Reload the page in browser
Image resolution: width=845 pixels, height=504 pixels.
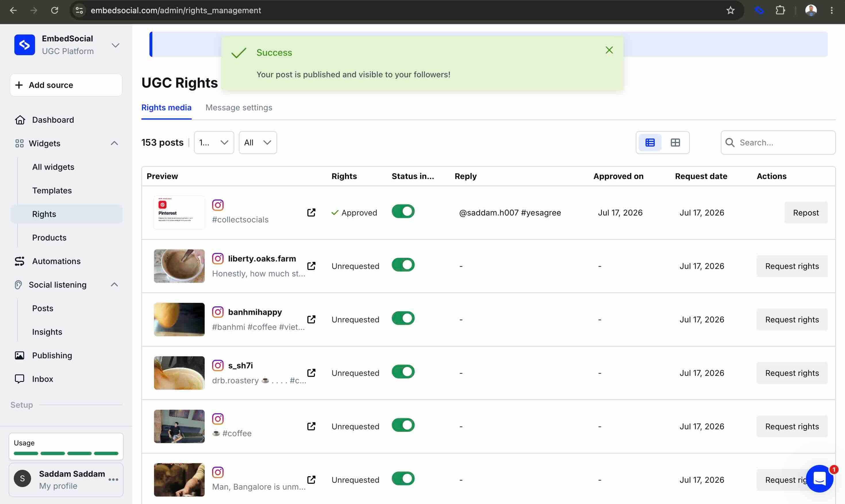54,11
